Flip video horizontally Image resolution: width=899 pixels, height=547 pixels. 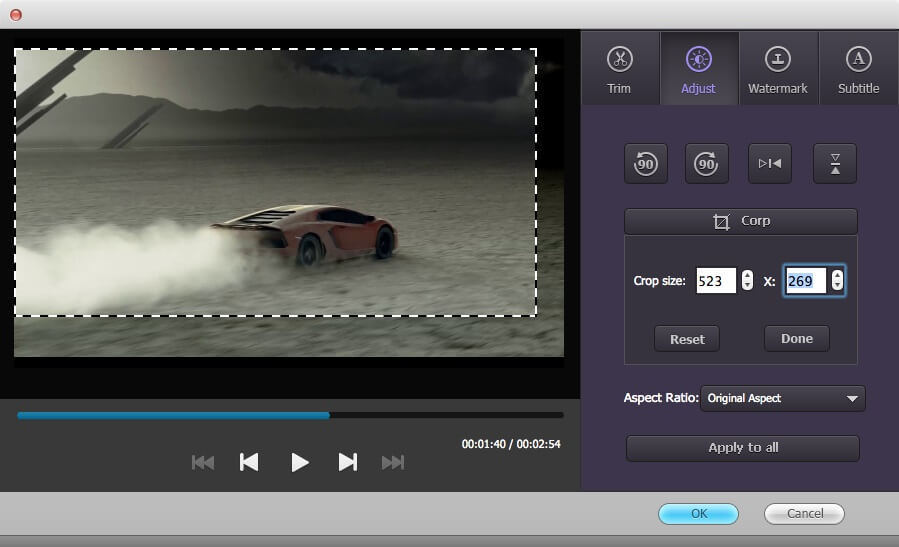tap(769, 164)
